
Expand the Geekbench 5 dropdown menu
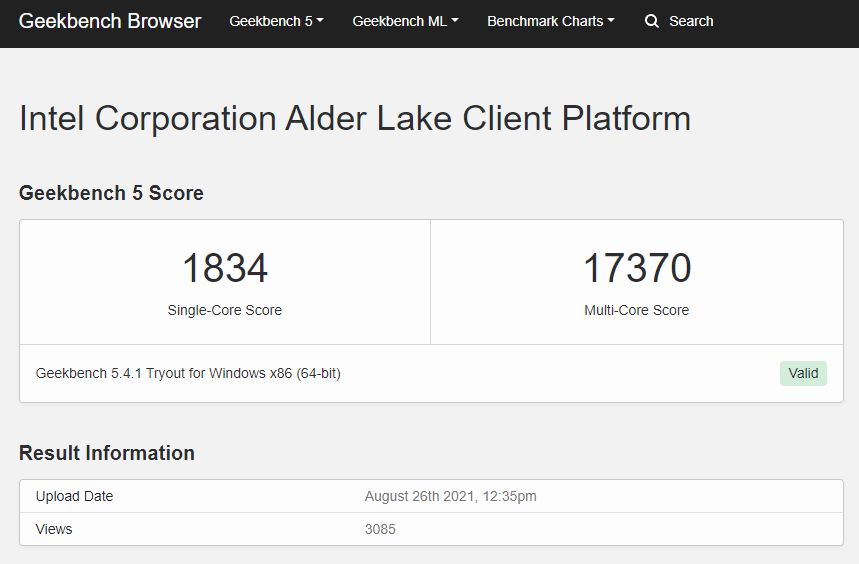click(x=277, y=21)
